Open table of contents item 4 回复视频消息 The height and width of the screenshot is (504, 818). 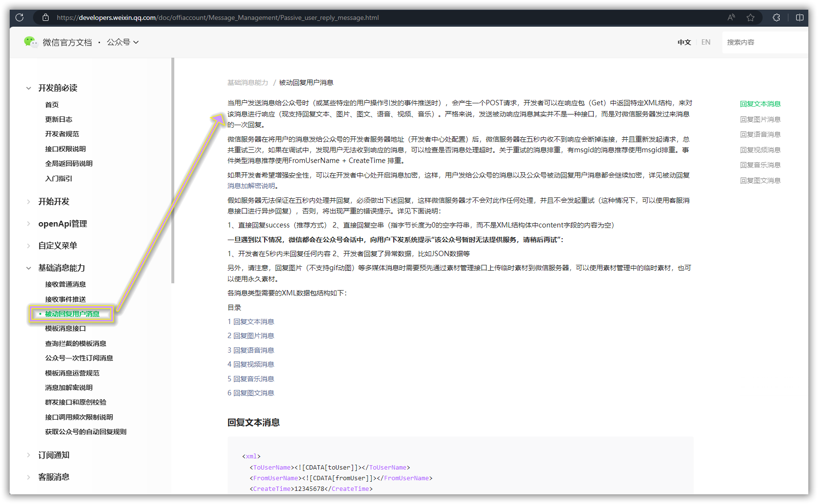(x=251, y=364)
